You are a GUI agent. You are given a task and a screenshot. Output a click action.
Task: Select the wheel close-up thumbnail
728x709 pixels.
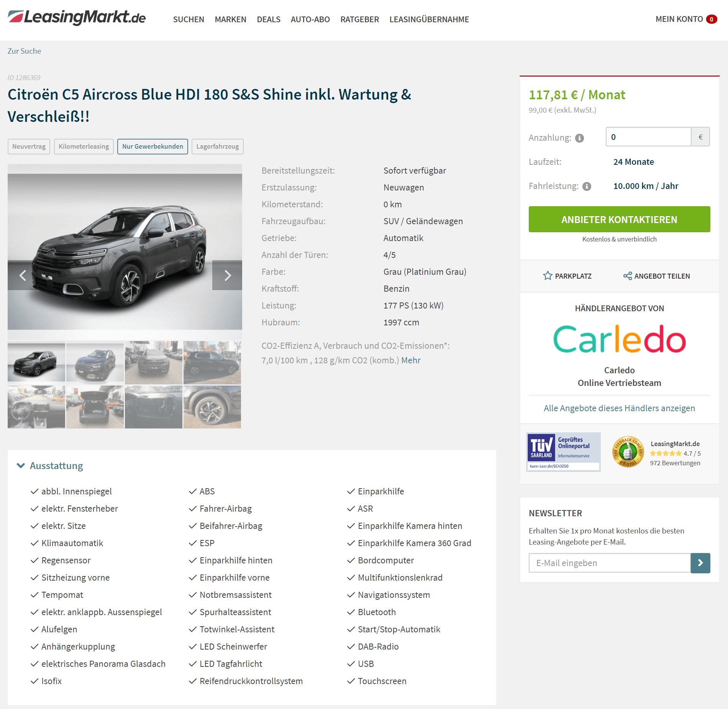click(212, 407)
